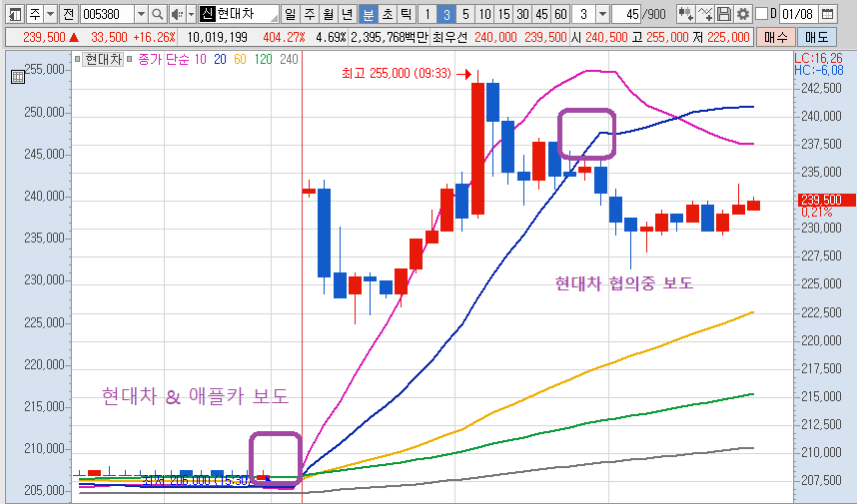
Task: Open the dropdown arrow next to 주 selector
Action: point(50,14)
